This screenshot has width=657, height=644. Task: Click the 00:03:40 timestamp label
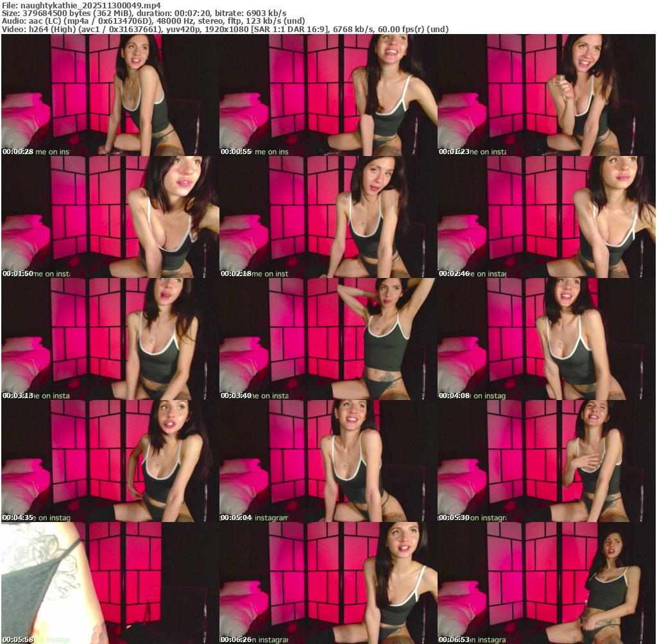[236, 396]
